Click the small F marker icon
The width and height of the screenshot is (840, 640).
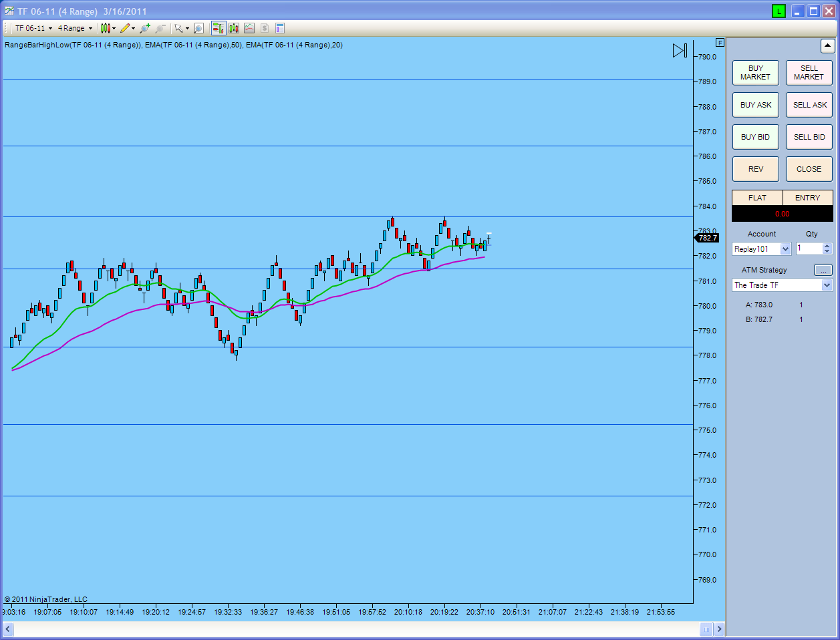point(720,42)
